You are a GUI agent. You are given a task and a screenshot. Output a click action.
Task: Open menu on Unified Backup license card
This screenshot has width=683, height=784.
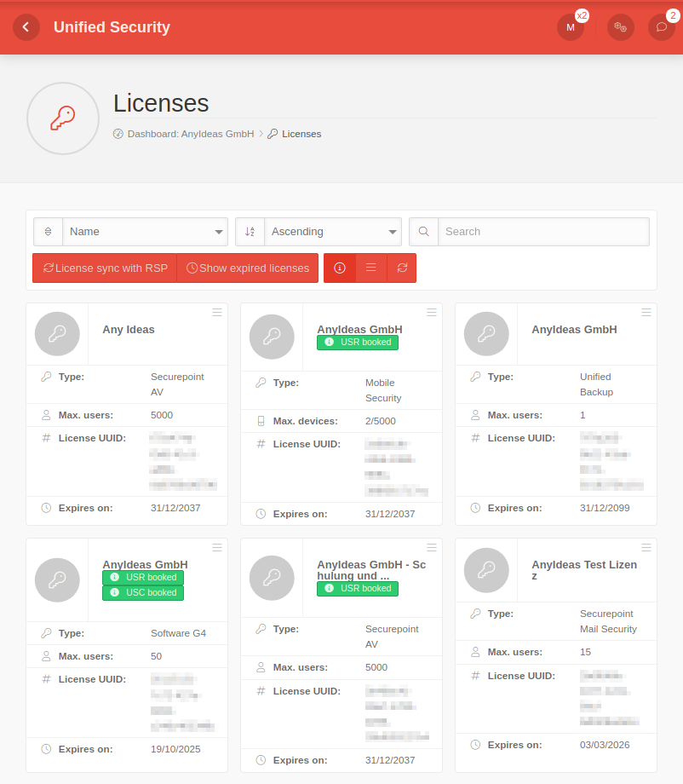tap(646, 313)
